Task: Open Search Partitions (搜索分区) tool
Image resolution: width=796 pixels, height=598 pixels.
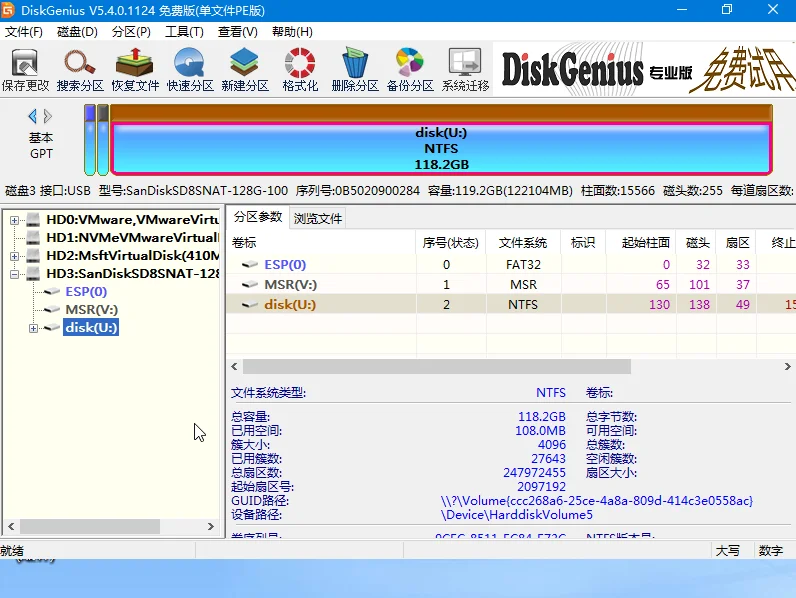Action: click(x=80, y=70)
